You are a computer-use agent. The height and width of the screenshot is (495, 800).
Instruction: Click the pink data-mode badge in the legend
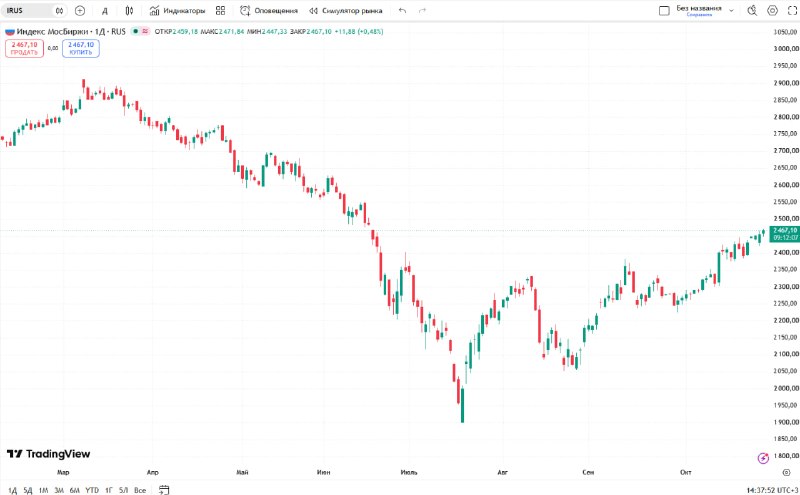pyautogui.click(x=145, y=31)
